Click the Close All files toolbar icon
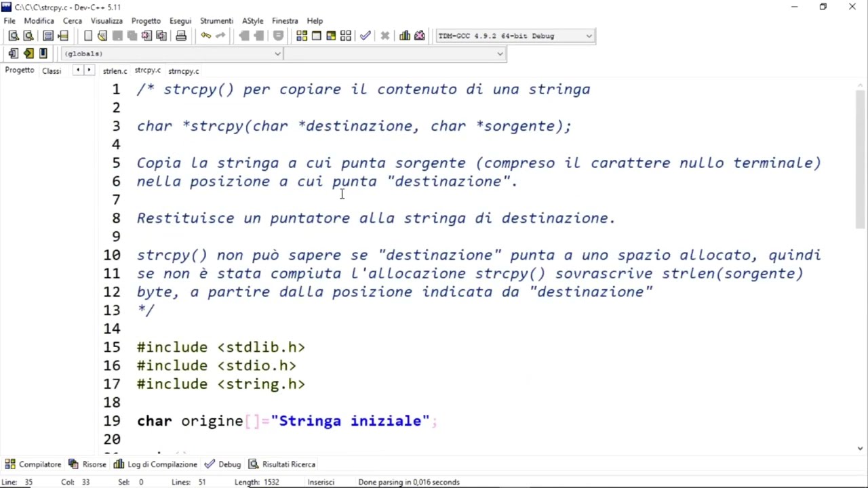This screenshot has width=868, height=488. pos(161,36)
